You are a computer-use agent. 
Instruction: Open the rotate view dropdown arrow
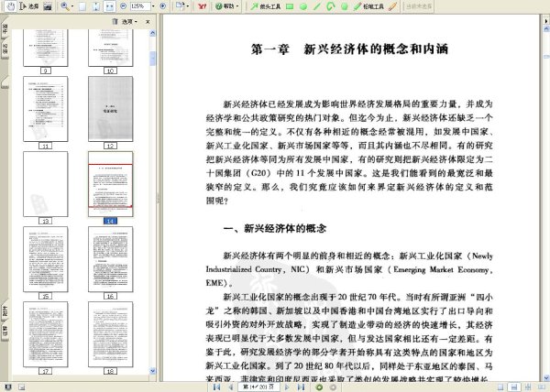point(187,6)
